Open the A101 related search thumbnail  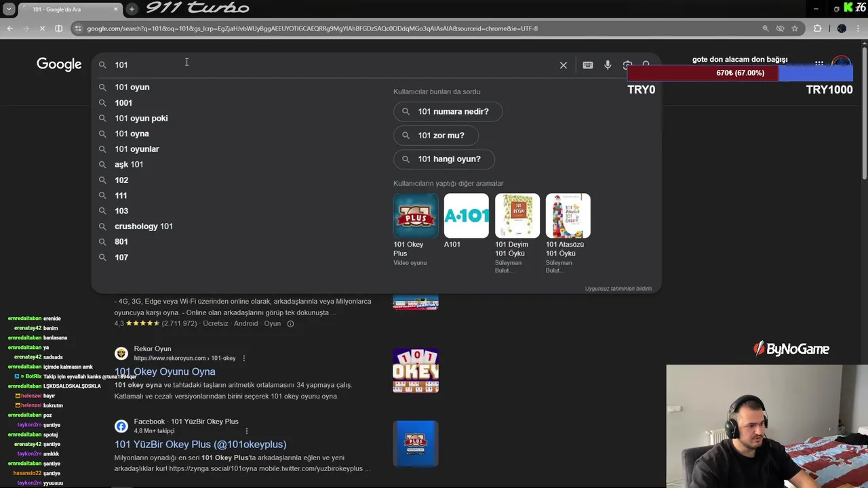pyautogui.click(x=467, y=216)
